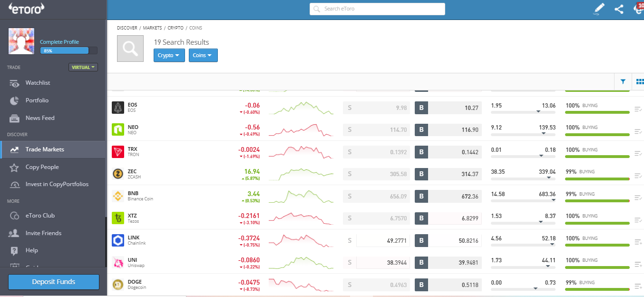Add EOS to watchlist icon

tap(638, 109)
